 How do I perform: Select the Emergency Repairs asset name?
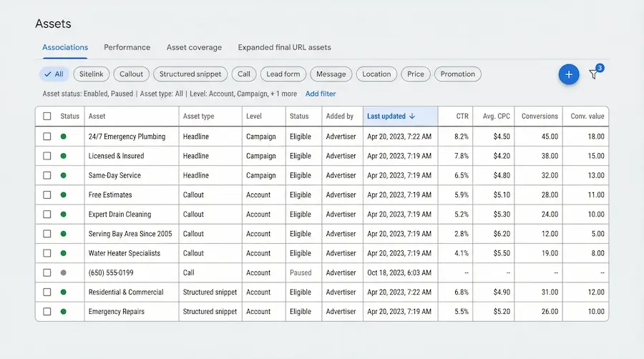(117, 311)
